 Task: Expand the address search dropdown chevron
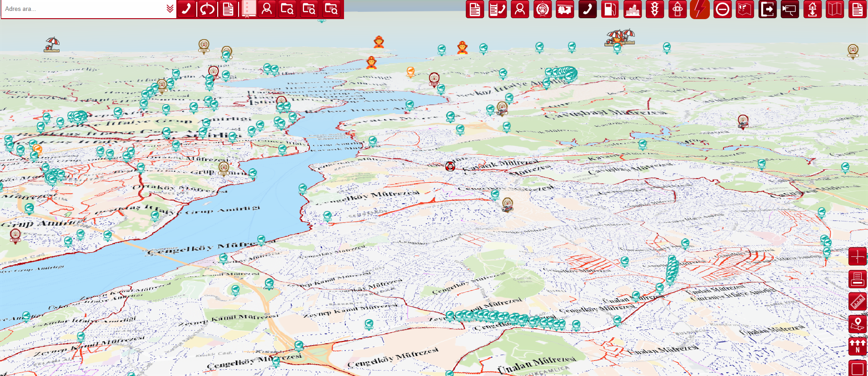tap(170, 9)
